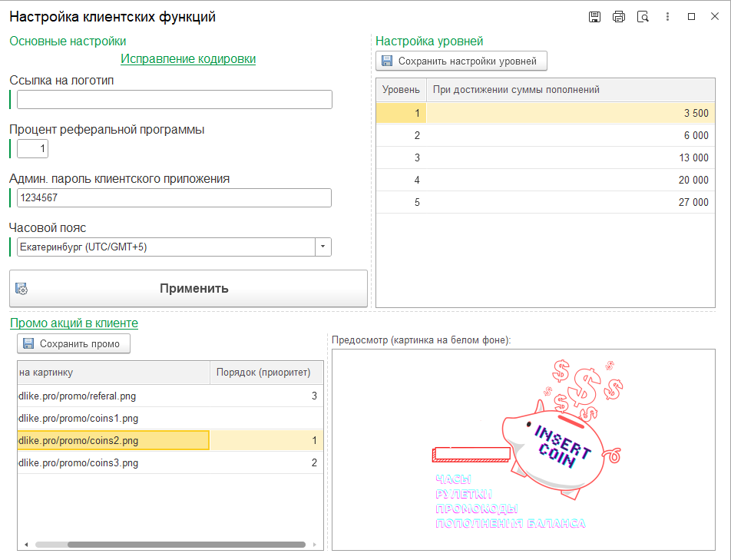Viewport: 731px width, 560px height.
Task: Click the promo table horizontal scrollbar thumb
Action: click(169, 545)
